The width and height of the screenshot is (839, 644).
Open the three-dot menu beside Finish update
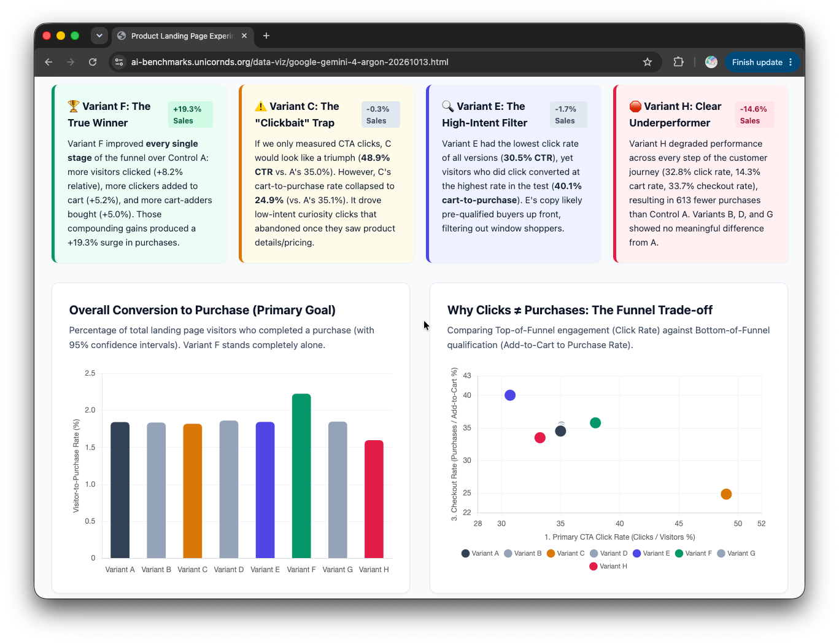(x=791, y=62)
